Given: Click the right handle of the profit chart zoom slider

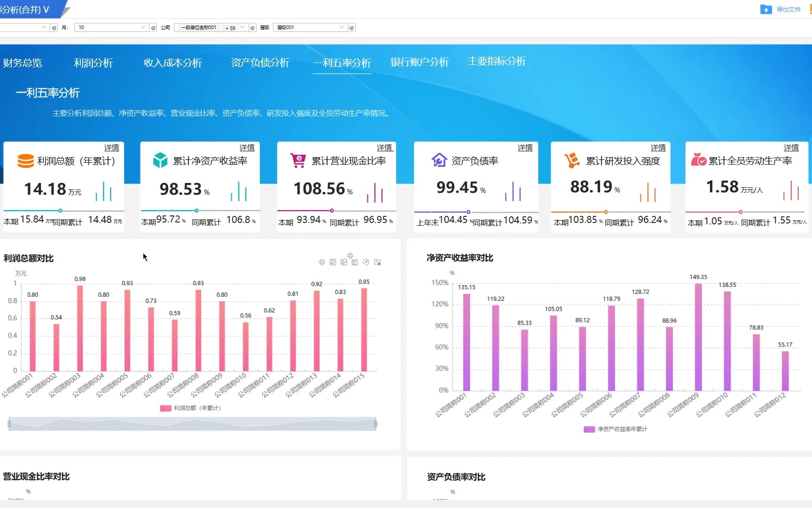Looking at the screenshot, I should click(375, 424).
